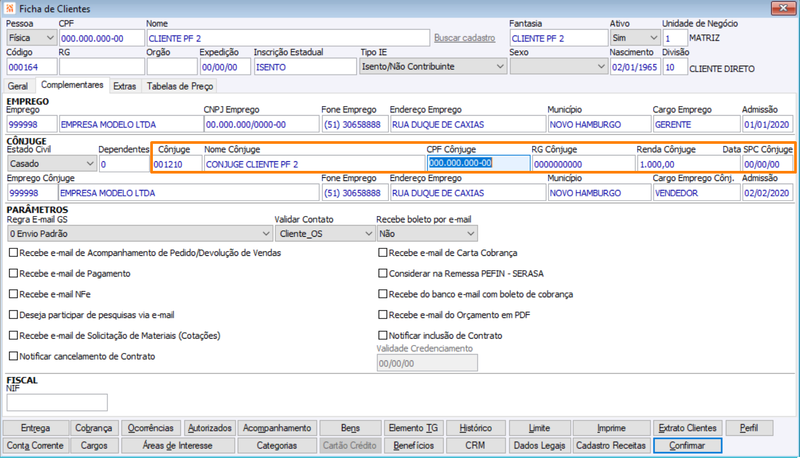The image size is (800, 458).
Task: Toggle Recebe e-mail de Pagamento checkbox
Action: (13, 273)
